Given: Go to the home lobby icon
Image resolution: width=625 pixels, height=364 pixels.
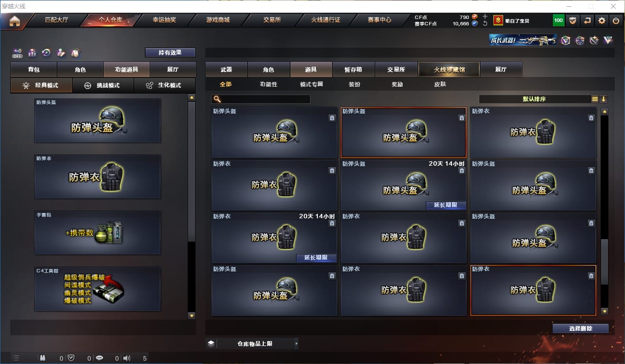Looking at the screenshot, I should [x=15, y=21].
